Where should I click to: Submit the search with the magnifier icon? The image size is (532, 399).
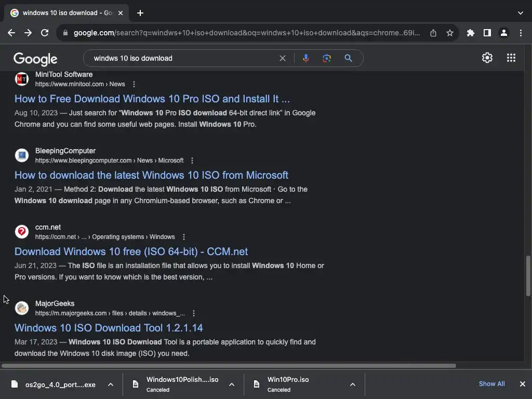click(349, 58)
